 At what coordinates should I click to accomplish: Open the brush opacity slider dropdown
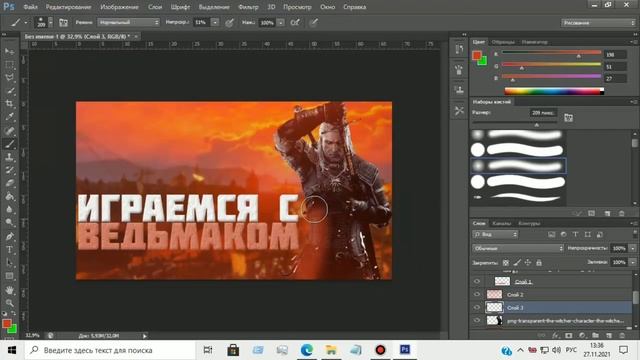coord(215,22)
